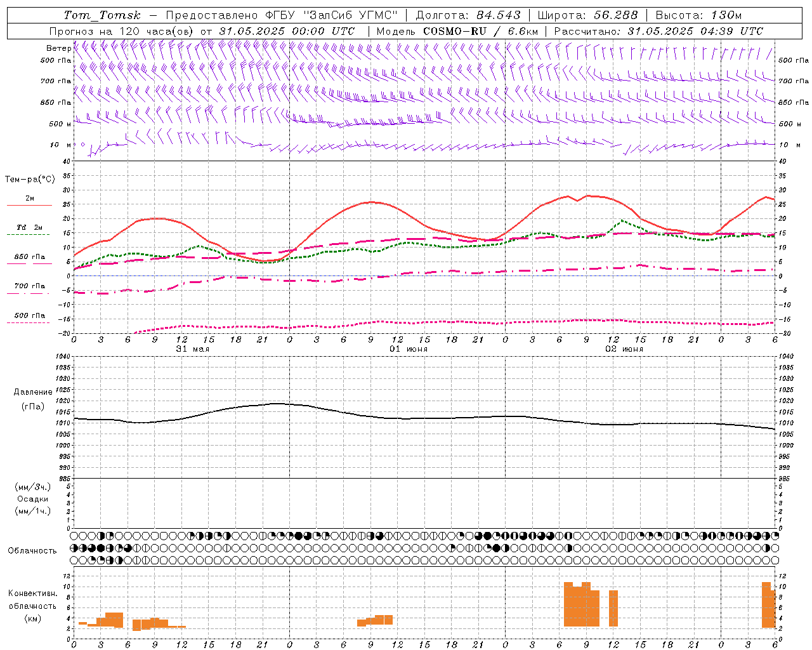Click the red solid legend line under '2м'
This screenshot has height=650, width=812.
pyautogui.click(x=29, y=206)
